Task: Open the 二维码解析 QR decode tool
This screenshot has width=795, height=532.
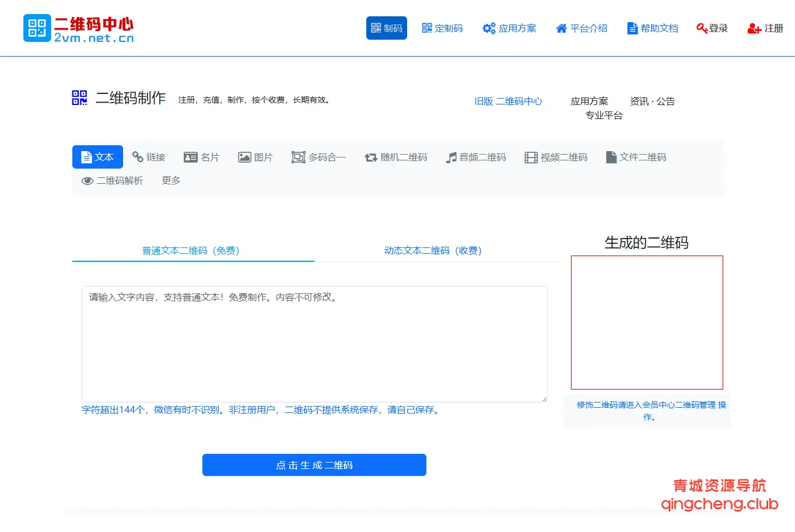Action: 112,180
